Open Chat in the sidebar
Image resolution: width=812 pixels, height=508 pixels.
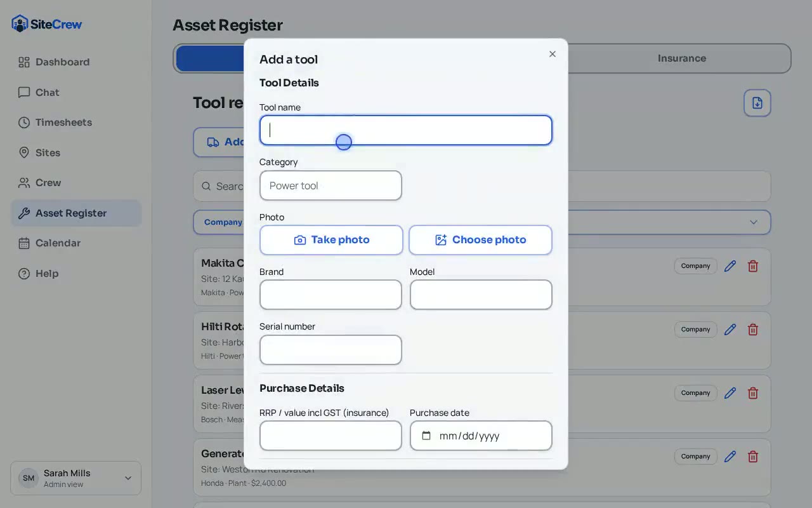76,93
